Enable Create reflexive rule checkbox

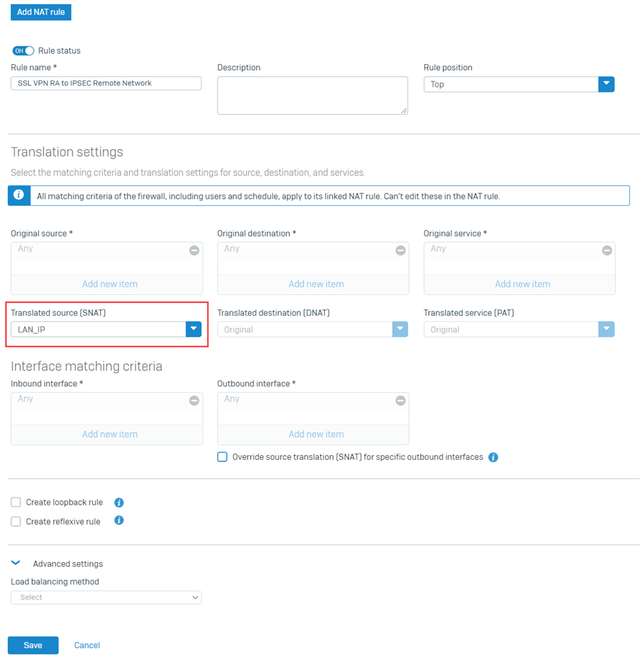[x=16, y=521]
